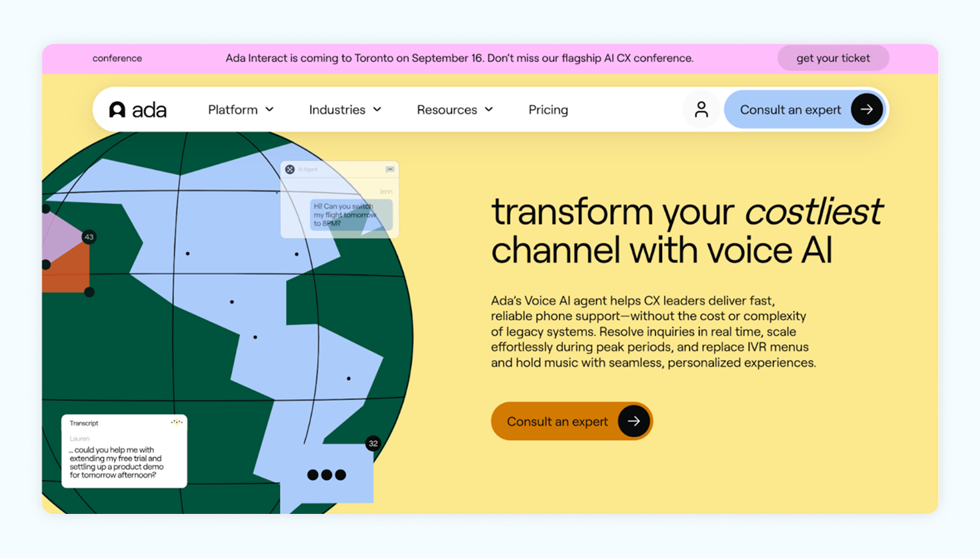The image size is (980, 558).
Task: Click the Transcript card
Action: pyautogui.click(x=124, y=451)
